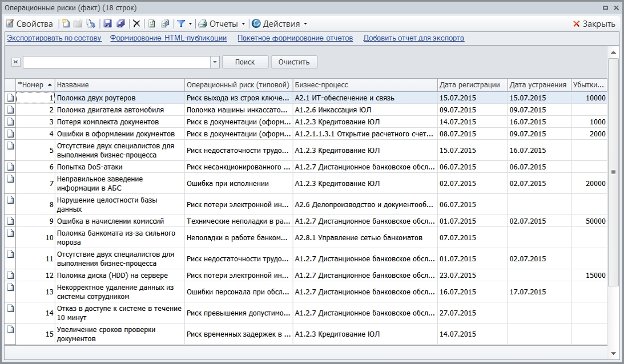The image size is (624, 364).
Task: Expand the filter dropdown arrow
Action: pos(191,24)
